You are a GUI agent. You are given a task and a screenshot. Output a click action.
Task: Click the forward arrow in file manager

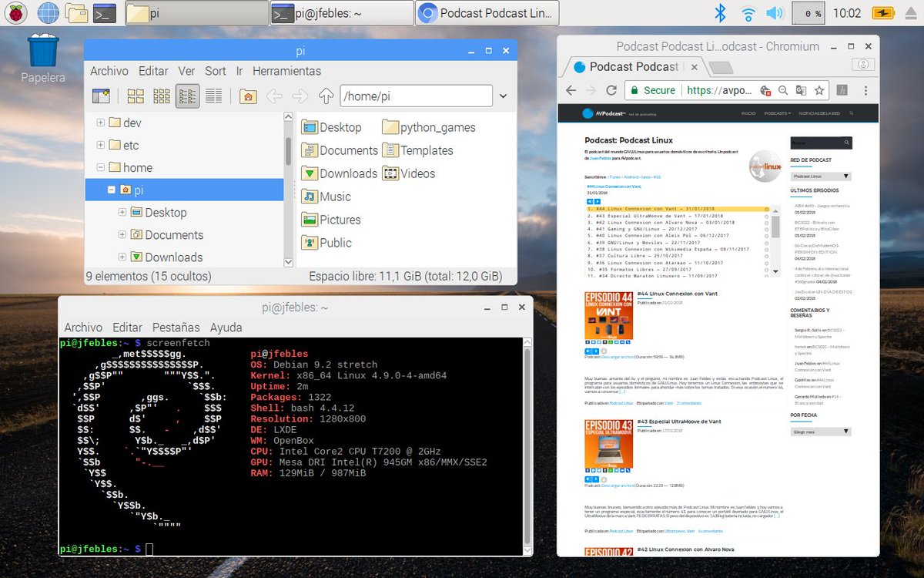coord(300,96)
